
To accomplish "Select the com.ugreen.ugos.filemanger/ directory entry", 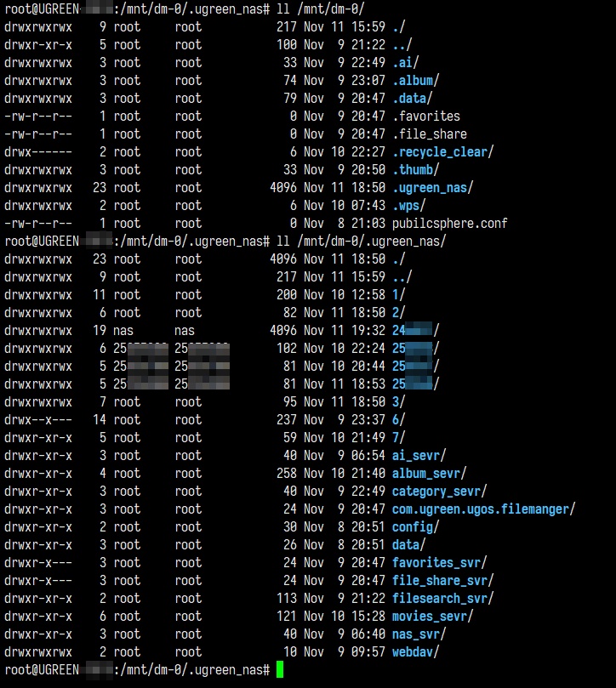I will coord(483,509).
